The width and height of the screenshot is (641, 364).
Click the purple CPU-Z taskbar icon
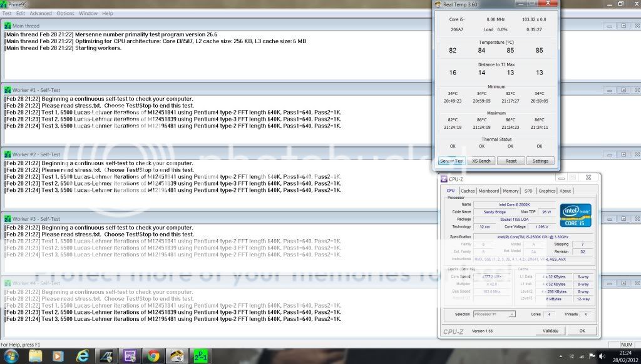131,356
